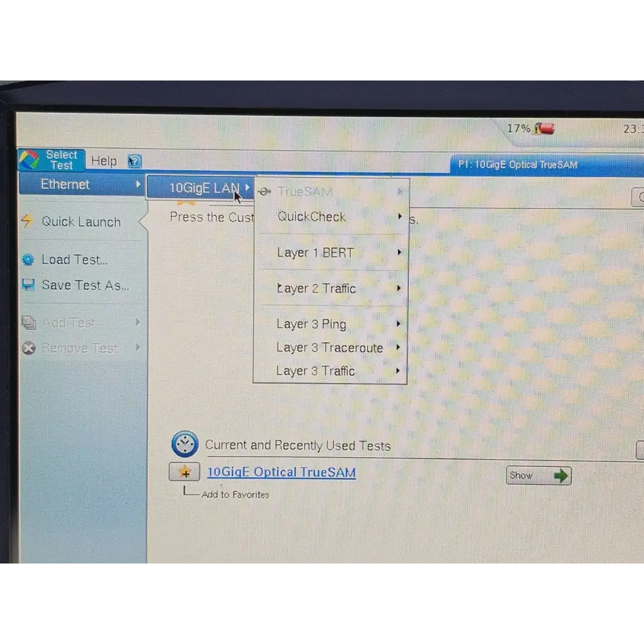This screenshot has height=644, width=644.
Task: Click the Add to Favorites label
Action: [x=235, y=495]
